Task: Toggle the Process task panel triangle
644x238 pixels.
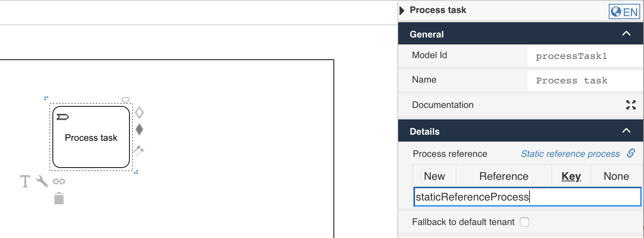Action: [402, 10]
